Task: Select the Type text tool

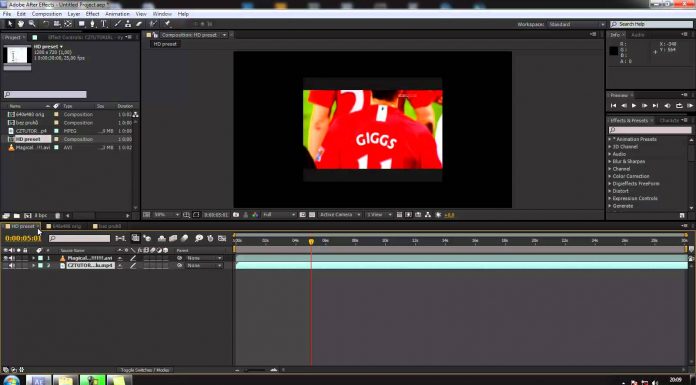Action: click(x=103, y=24)
